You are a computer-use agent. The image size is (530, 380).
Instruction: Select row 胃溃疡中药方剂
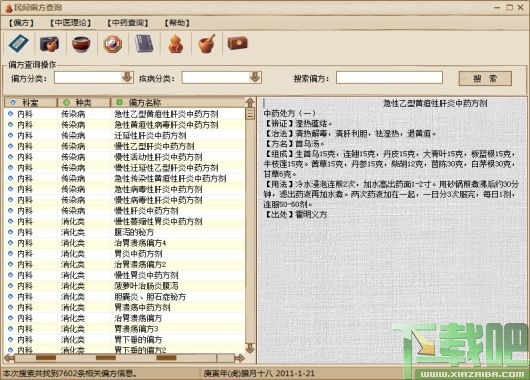[x=124, y=308]
